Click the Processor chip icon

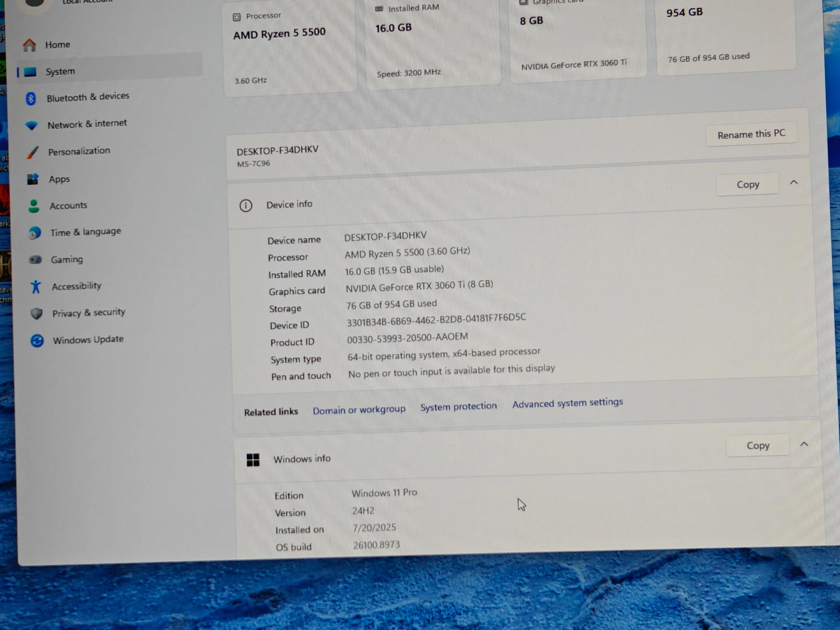pos(237,17)
